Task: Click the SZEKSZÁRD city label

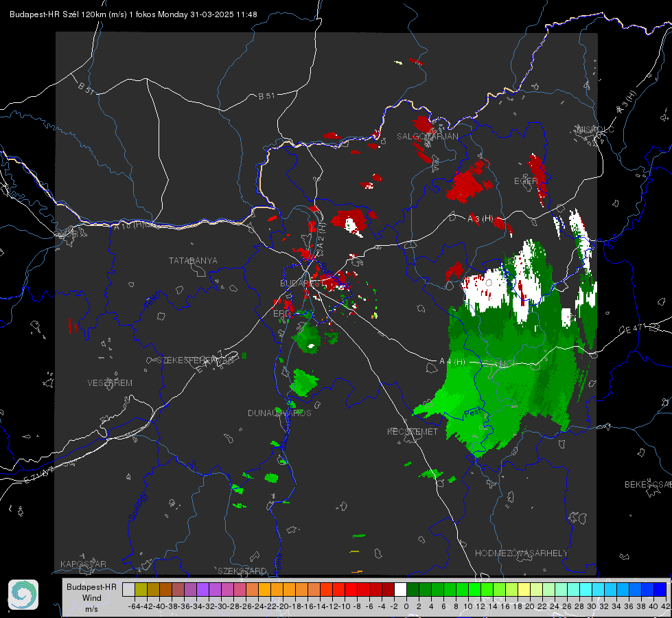Action: pos(242,571)
